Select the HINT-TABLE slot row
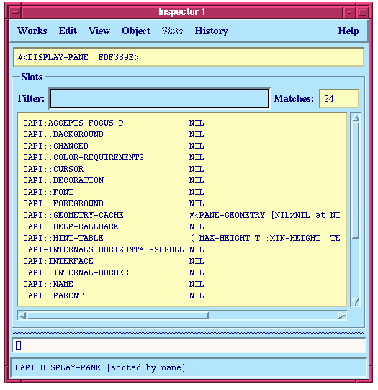378x390 pixels. coord(182,238)
